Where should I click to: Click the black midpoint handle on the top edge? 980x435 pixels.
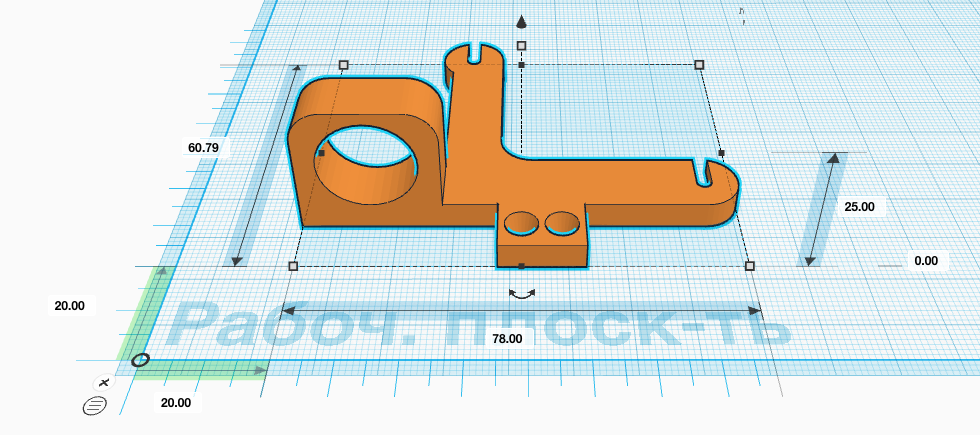click(522, 64)
